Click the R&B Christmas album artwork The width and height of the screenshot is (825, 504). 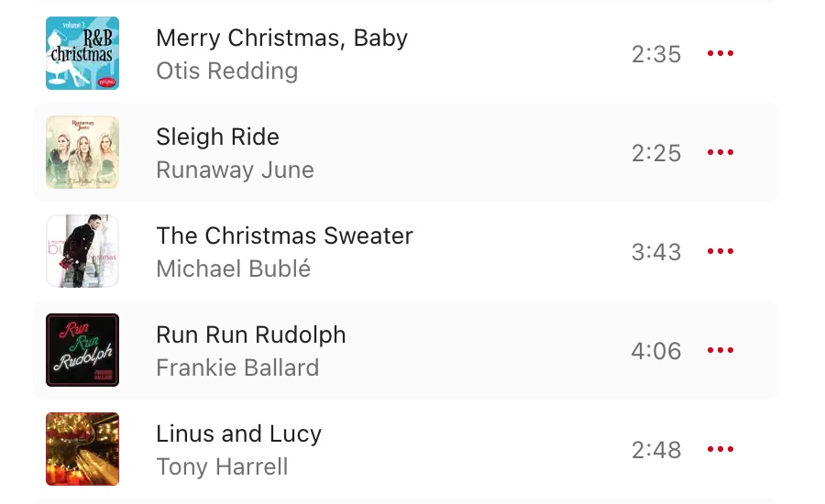(82, 53)
